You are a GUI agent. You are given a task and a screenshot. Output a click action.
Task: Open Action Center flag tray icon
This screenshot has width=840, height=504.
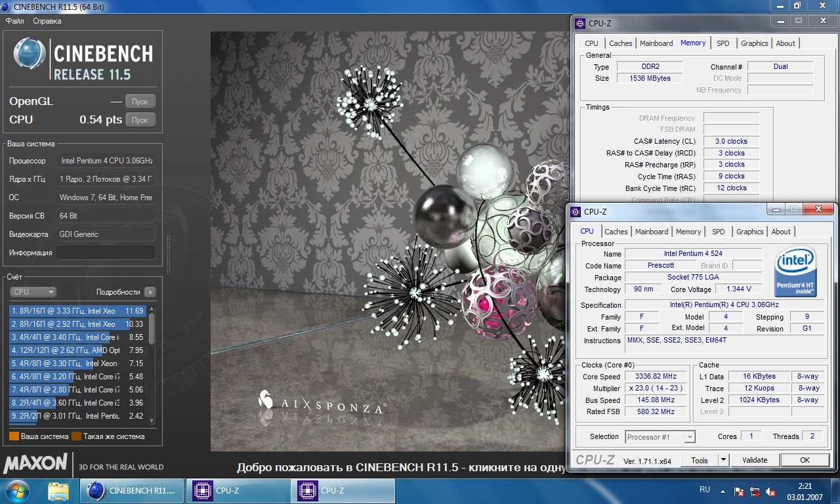tap(739, 491)
